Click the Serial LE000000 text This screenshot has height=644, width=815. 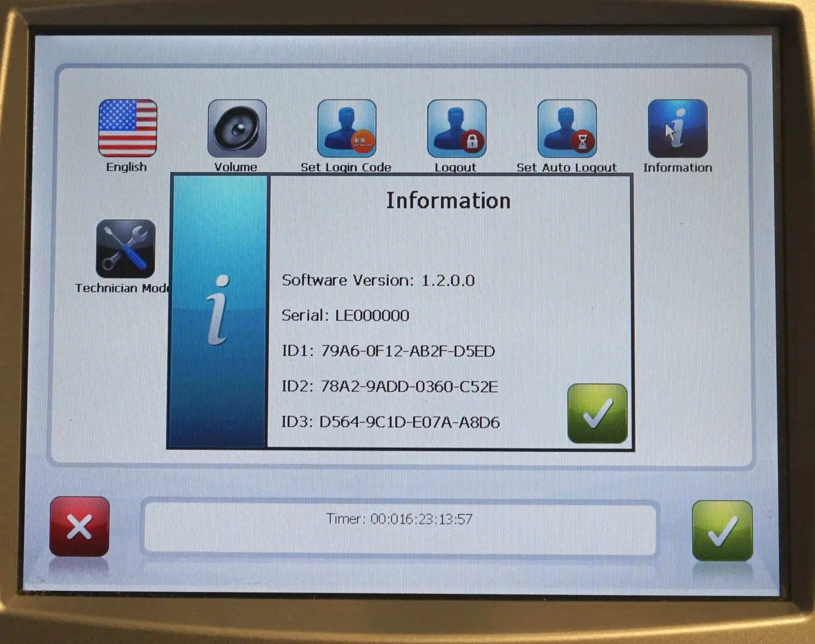[x=345, y=315]
